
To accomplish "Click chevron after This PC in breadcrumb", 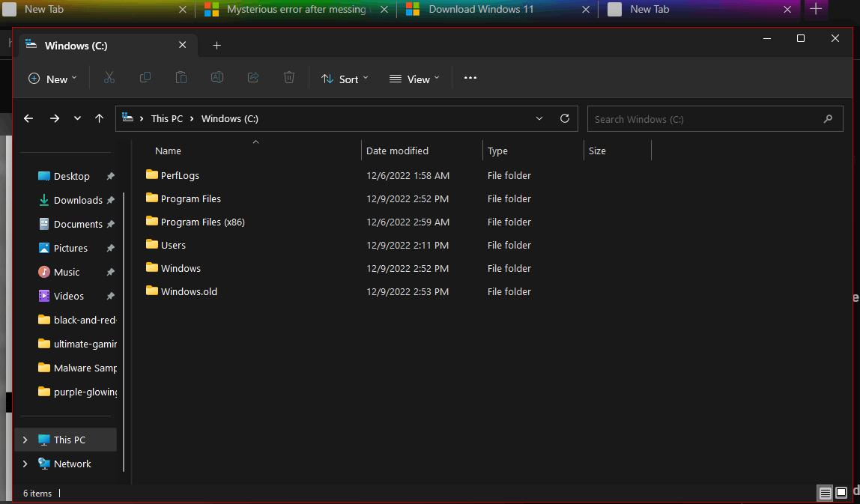I will coord(192,118).
